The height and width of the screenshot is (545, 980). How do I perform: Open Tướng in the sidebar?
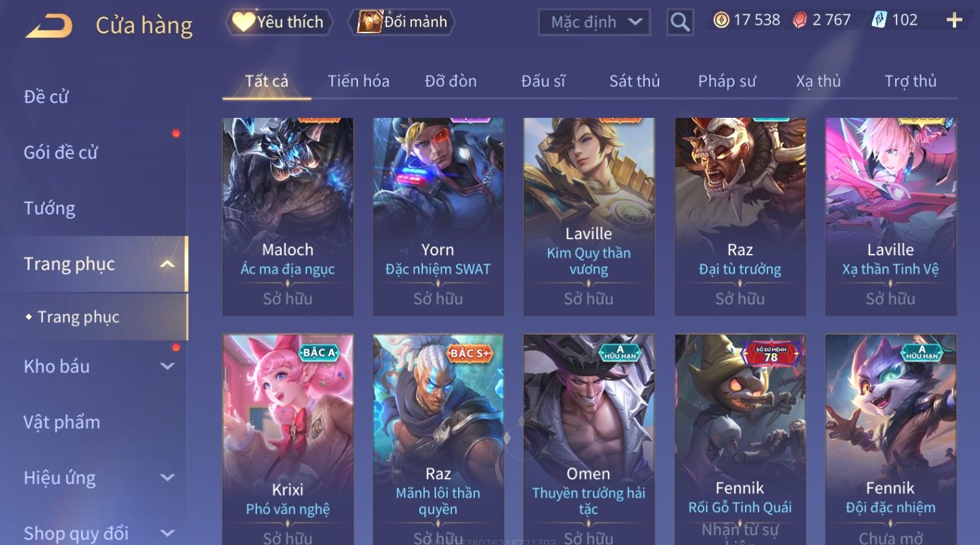coord(49,208)
